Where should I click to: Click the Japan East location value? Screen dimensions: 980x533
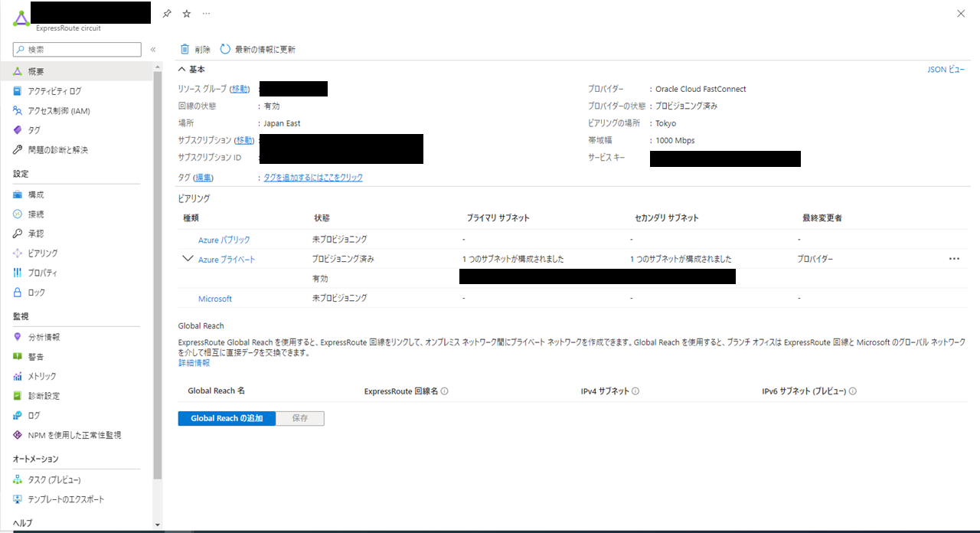point(283,123)
